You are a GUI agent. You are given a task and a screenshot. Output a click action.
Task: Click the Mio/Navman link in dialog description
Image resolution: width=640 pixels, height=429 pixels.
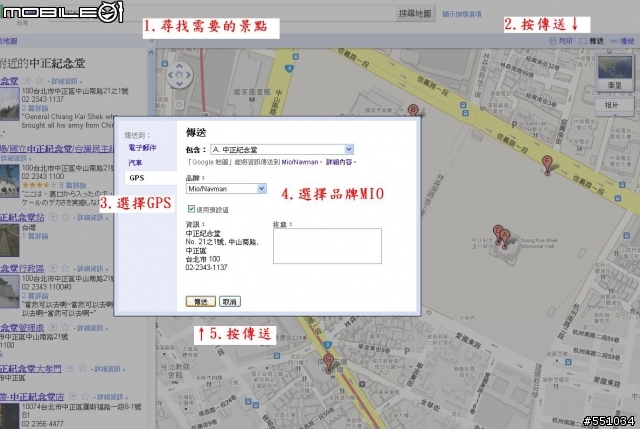click(x=300, y=162)
